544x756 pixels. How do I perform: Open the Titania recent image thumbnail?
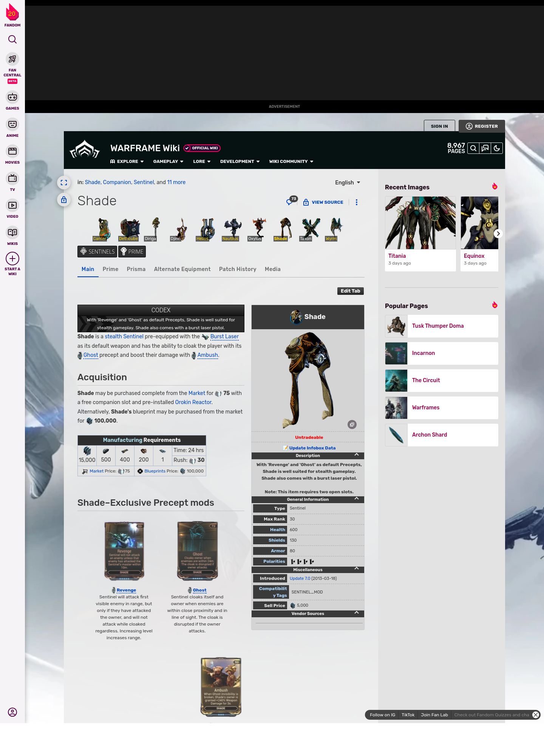coord(420,223)
